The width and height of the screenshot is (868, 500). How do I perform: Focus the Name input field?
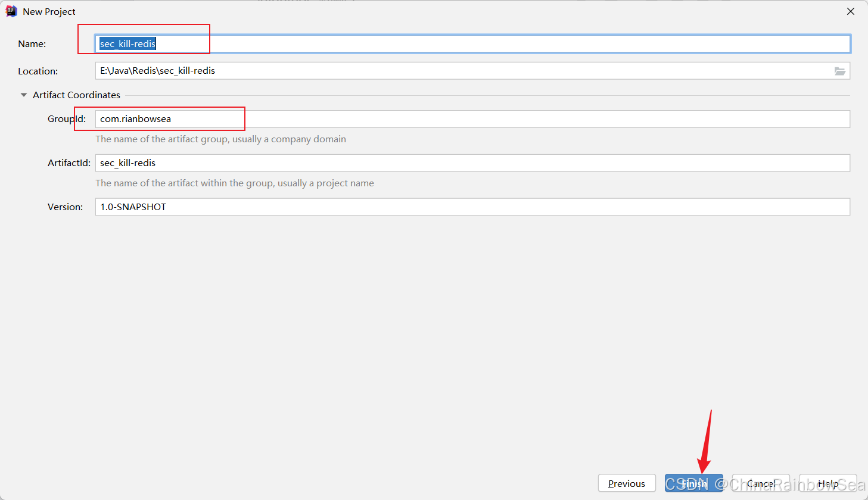pos(472,44)
